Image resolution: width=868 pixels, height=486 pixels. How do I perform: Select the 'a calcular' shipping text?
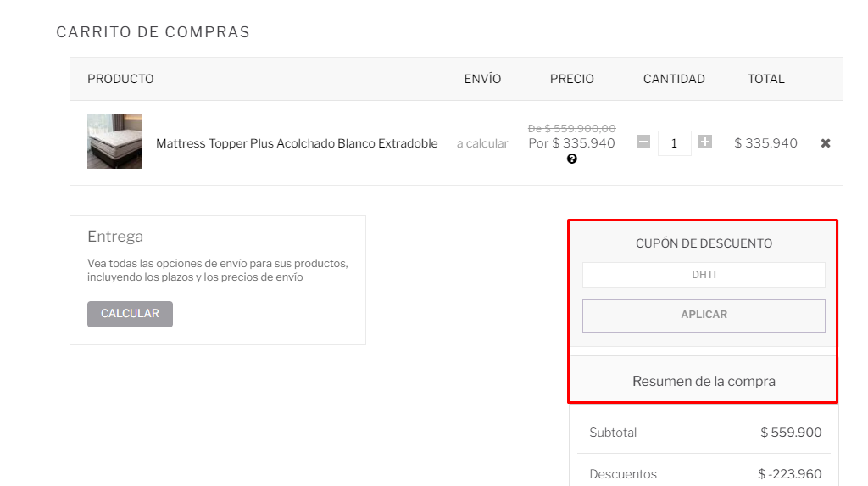pos(482,143)
